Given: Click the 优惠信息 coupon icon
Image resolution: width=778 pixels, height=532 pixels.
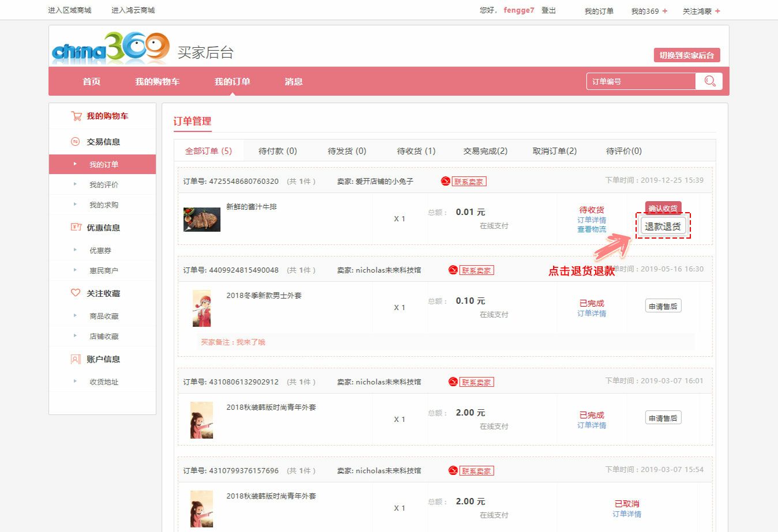Looking at the screenshot, I should coord(76,227).
